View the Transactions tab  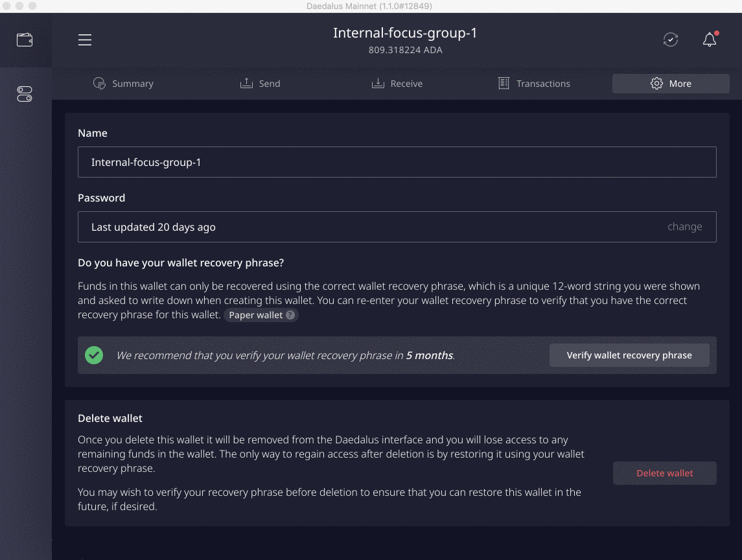coord(533,84)
